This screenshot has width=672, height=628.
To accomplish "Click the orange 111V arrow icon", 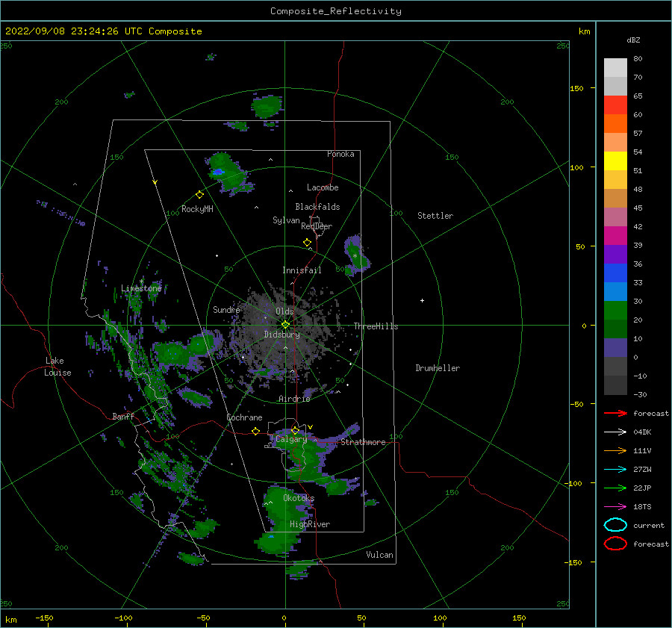I will [x=615, y=450].
